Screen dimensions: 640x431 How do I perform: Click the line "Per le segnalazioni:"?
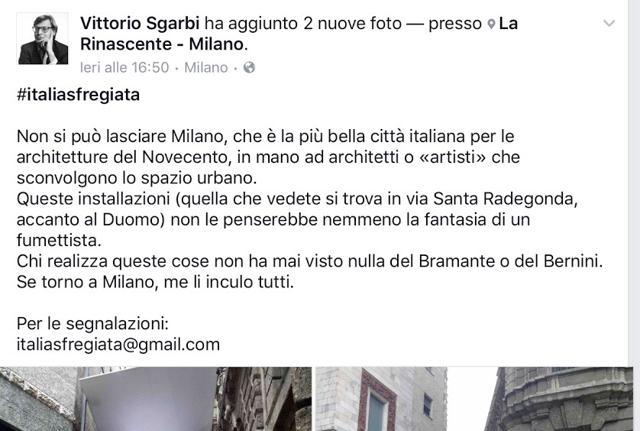tap(93, 324)
